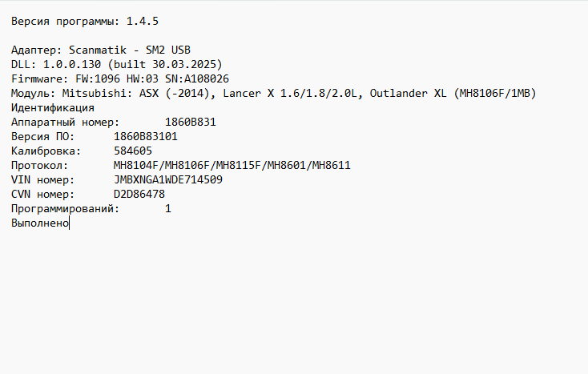The width and height of the screenshot is (588, 374).
Task: Place cursor at the end of Выполнено
Action: point(70,223)
